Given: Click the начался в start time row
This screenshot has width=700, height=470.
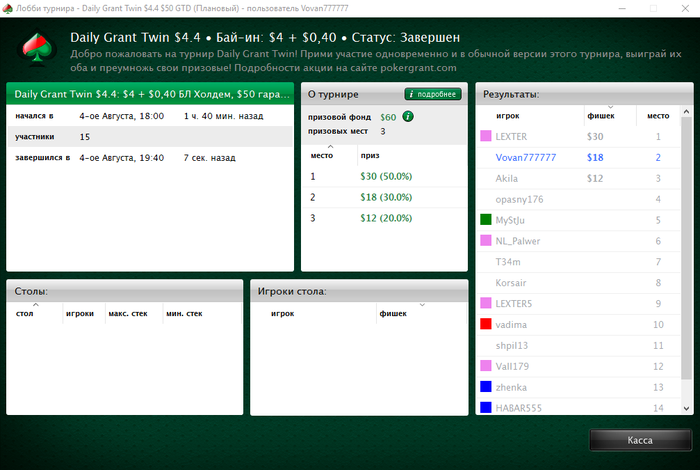Looking at the screenshot, I should (x=150, y=116).
